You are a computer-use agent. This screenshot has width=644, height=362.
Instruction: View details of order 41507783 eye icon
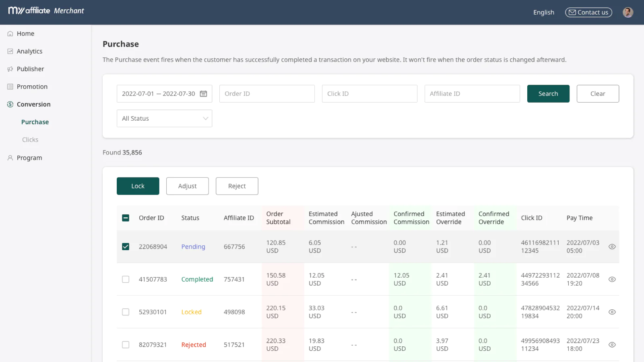tap(612, 280)
